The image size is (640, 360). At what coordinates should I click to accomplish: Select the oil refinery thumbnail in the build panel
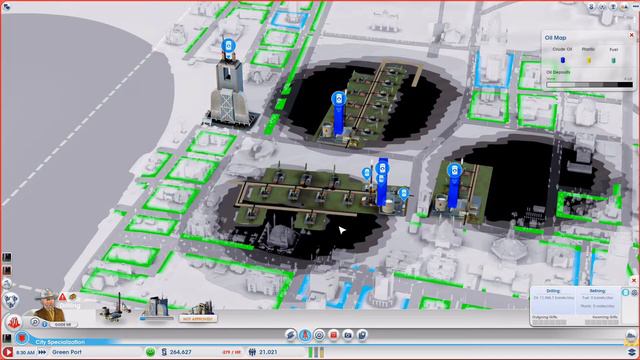point(198,308)
